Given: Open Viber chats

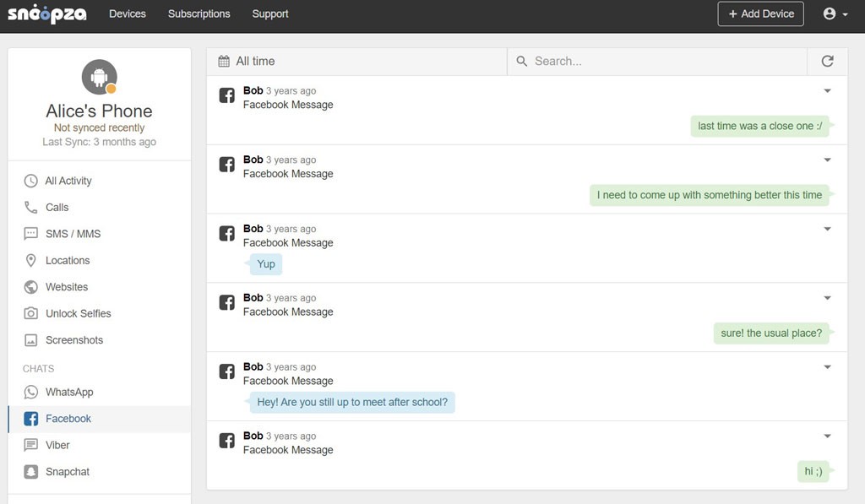Looking at the screenshot, I should [57, 445].
